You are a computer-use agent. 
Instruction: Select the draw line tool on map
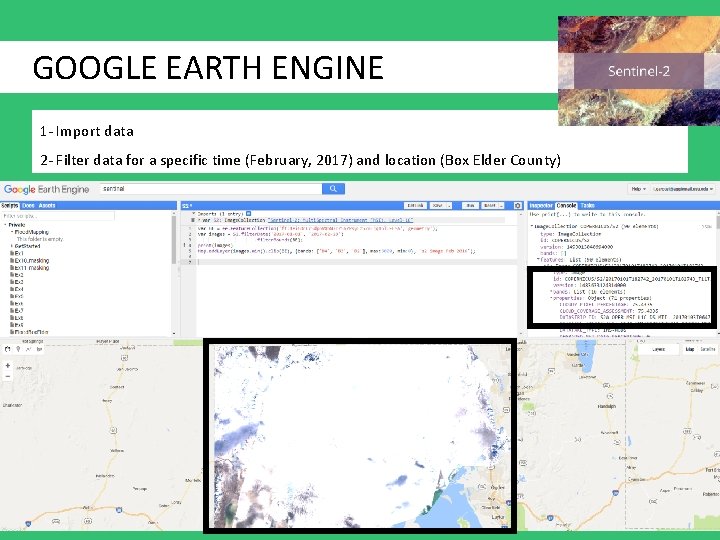click(x=28, y=349)
